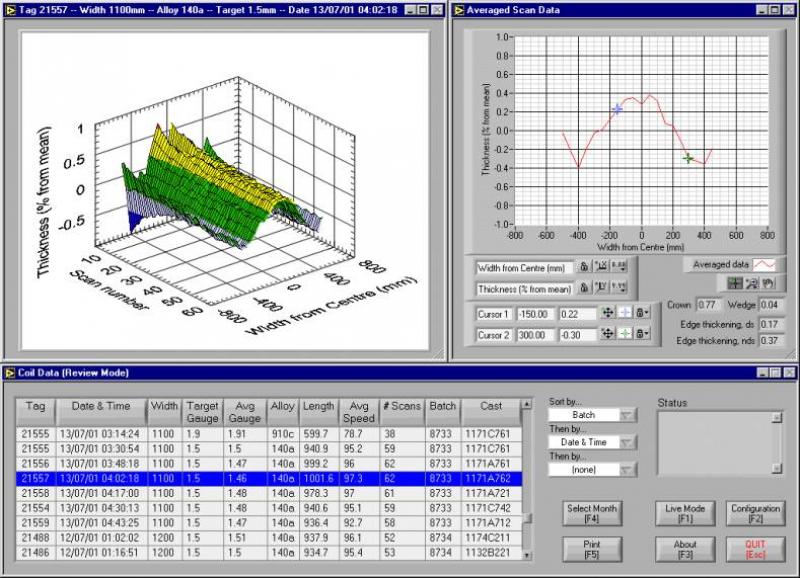Open Configuration [F2]

pos(755,513)
